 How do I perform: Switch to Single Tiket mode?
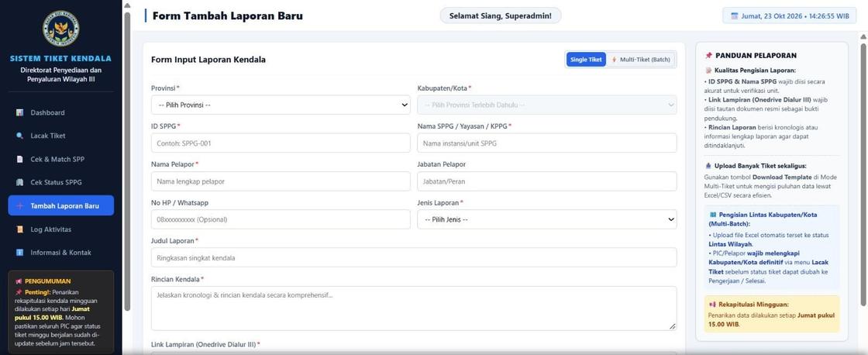(586, 59)
